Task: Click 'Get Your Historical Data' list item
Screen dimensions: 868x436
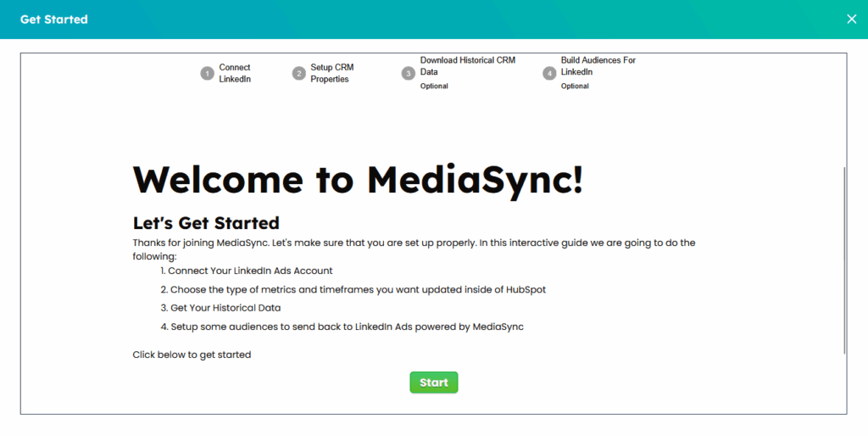Action: click(221, 308)
